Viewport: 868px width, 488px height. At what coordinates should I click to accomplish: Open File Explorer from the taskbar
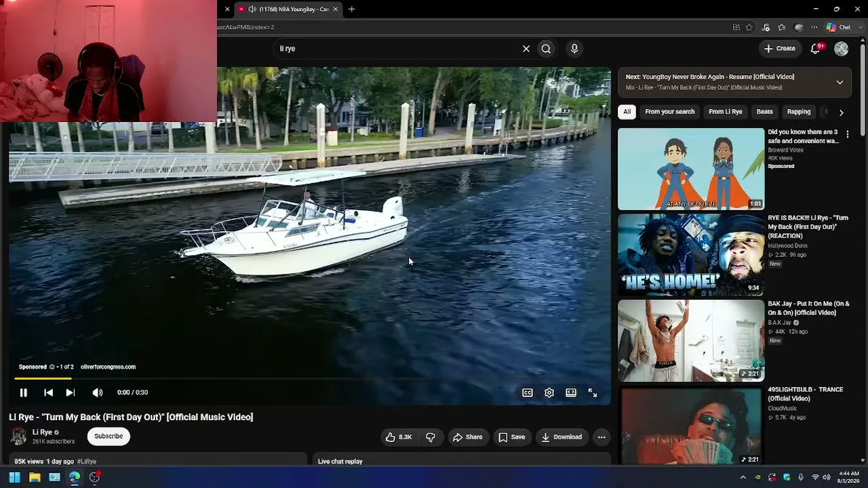click(35, 477)
